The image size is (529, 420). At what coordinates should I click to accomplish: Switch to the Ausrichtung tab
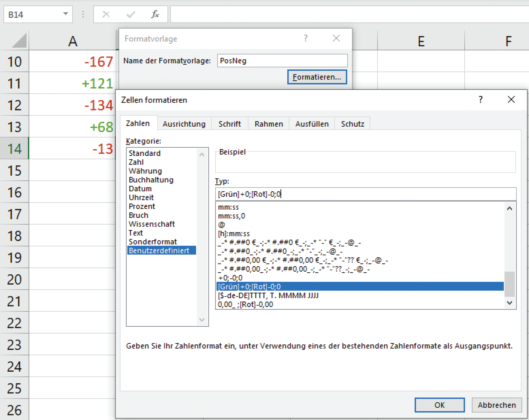[184, 124]
